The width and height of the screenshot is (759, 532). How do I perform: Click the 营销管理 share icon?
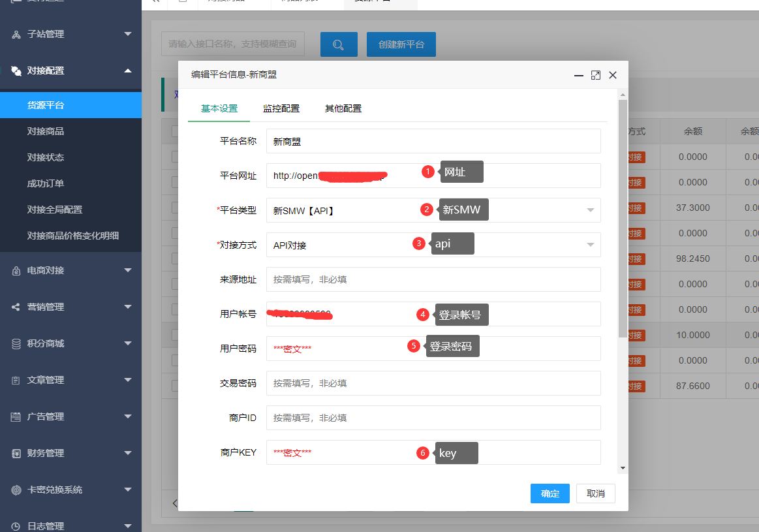pos(16,307)
